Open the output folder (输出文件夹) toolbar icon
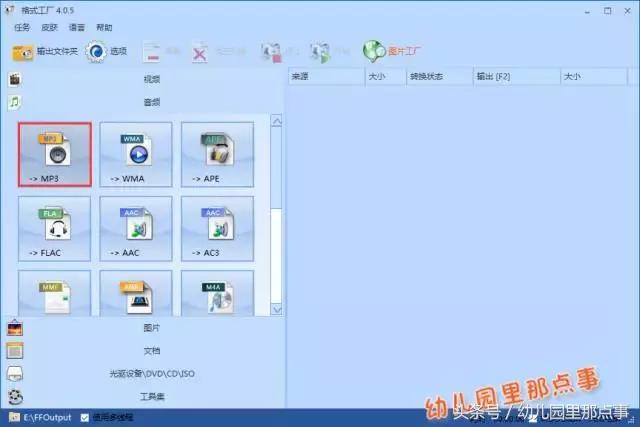The width and height of the screenshot is (640, 427). coord(22,52)
